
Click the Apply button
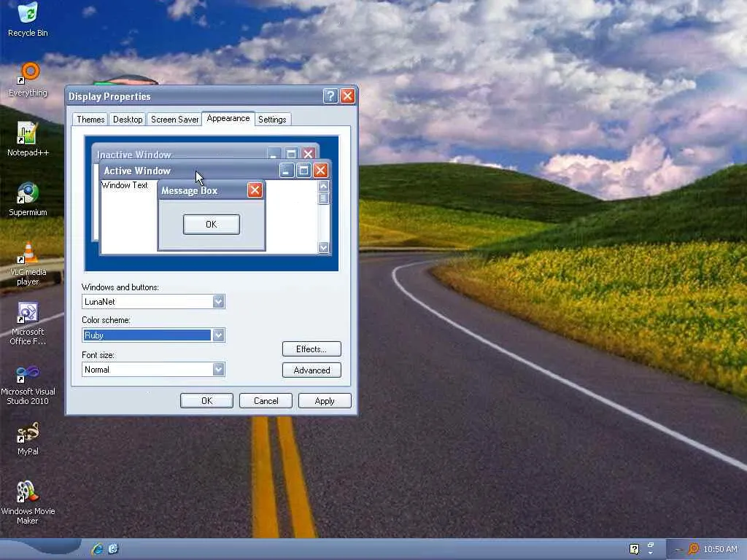pyautogui.click(x=325, y=401)
